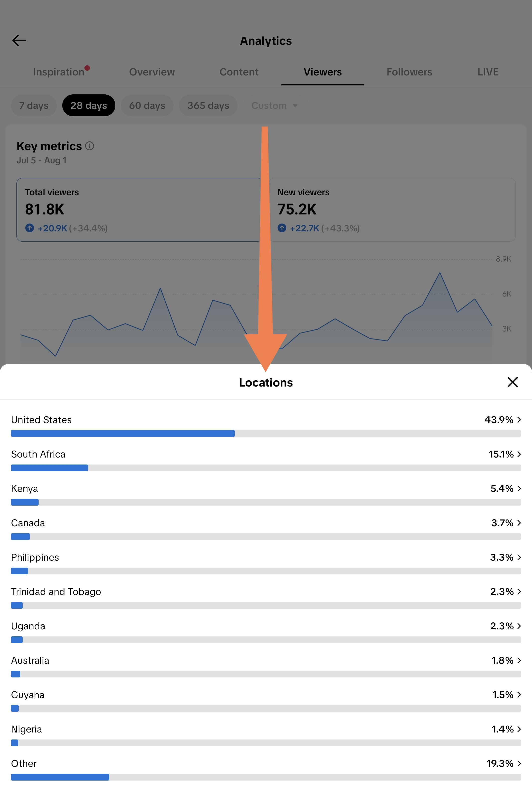
Task: Expand United States chevron arrow
Action: (519, 420)
